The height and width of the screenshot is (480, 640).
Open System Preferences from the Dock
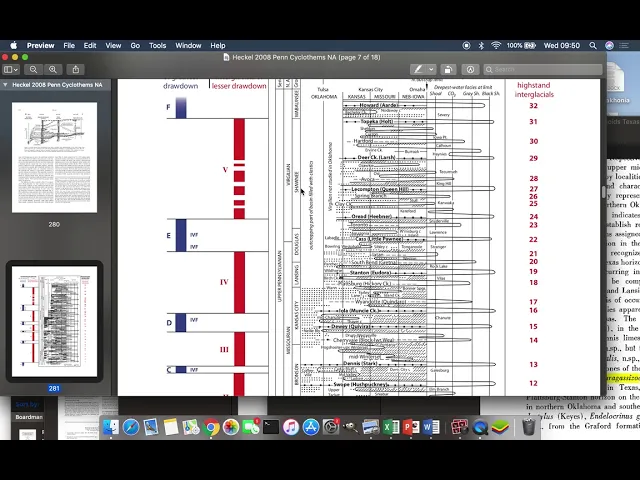[331, 427]
